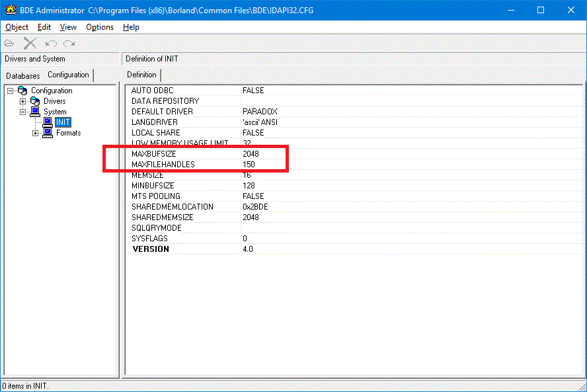Click the System computer icon in tree
The height and width of the screenshot is (392, 587).
point(36,112)
